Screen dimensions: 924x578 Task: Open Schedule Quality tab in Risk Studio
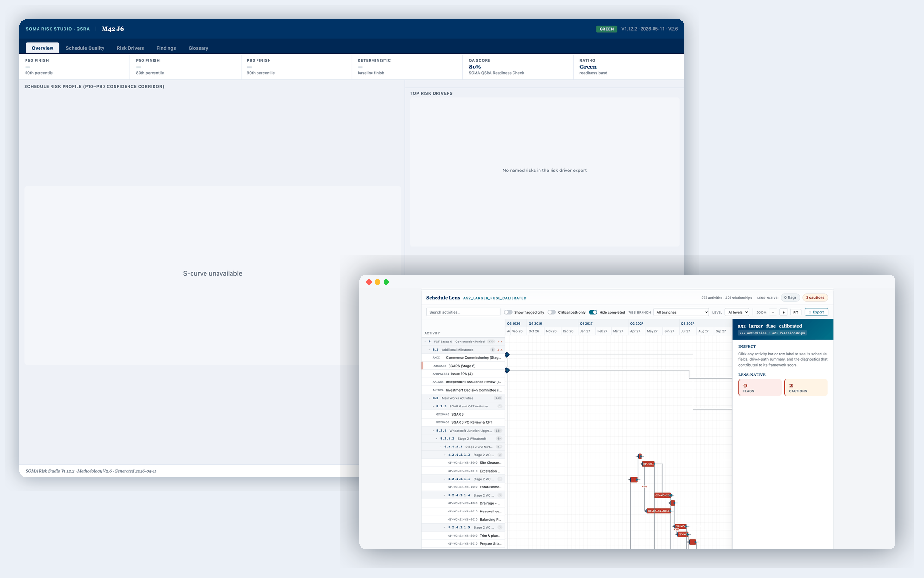click(x=85, y=48)
